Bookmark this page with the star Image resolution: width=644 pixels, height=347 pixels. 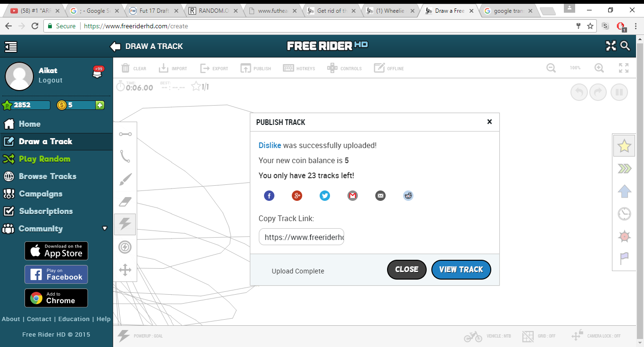[590, 26]
